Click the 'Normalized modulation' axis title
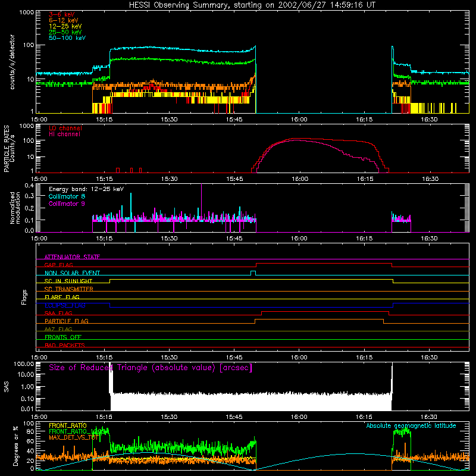This screenshot has height=476, width=476. [x=15, y=208]
